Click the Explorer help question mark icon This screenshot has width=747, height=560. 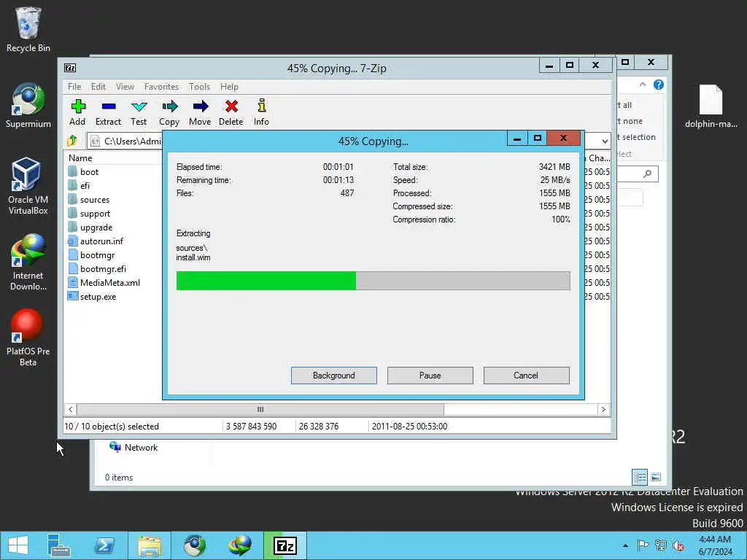click(x=659, y=85)
